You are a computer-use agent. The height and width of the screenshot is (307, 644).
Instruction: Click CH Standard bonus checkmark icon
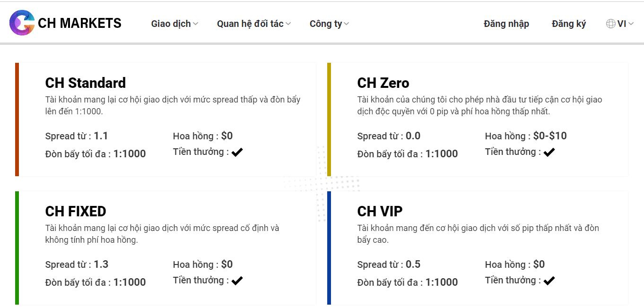[x=237, y=152]
